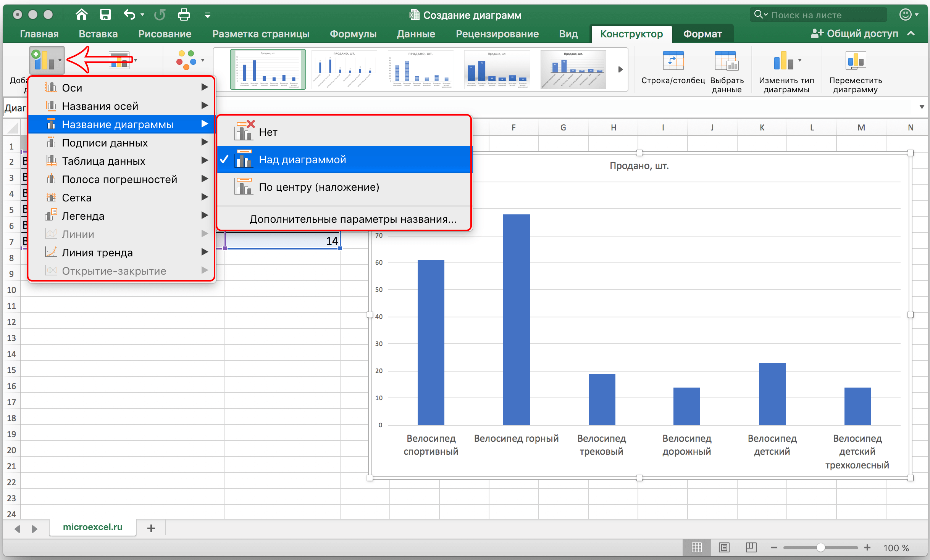Click the 'Общий доступ' share button
The image size is (930, 560).
click(x=854, y=34)
